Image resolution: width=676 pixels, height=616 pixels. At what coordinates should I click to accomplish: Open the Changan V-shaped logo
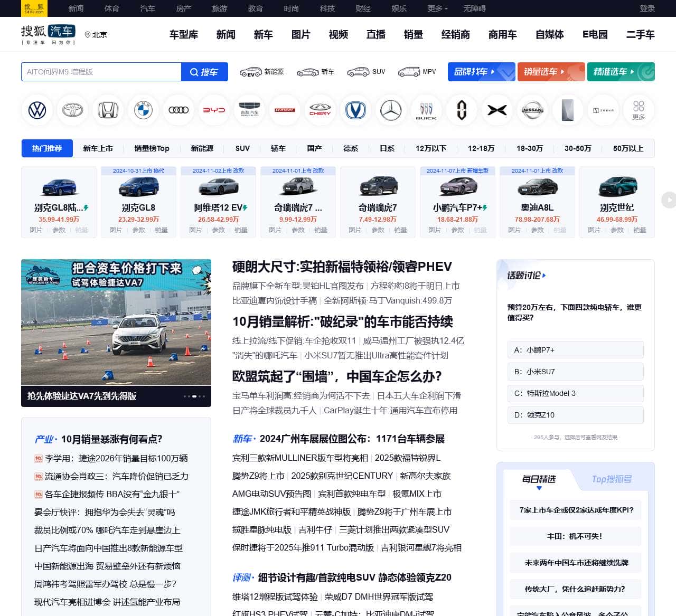point(355,110)
